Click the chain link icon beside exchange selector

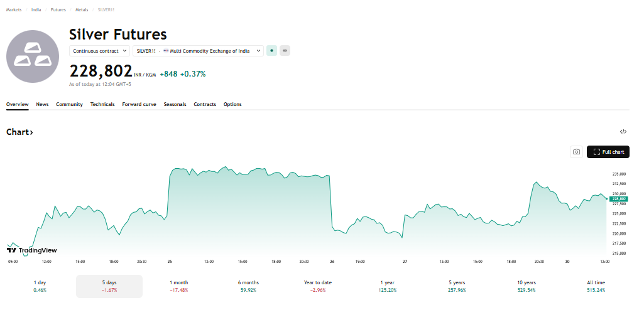[285, 51]
